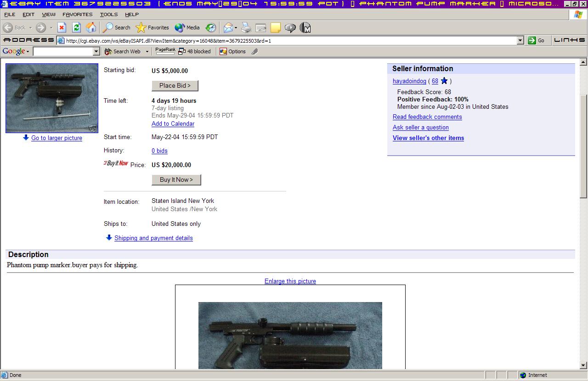
Task: Open the Add to Calendar link
Action: point(173,123)
